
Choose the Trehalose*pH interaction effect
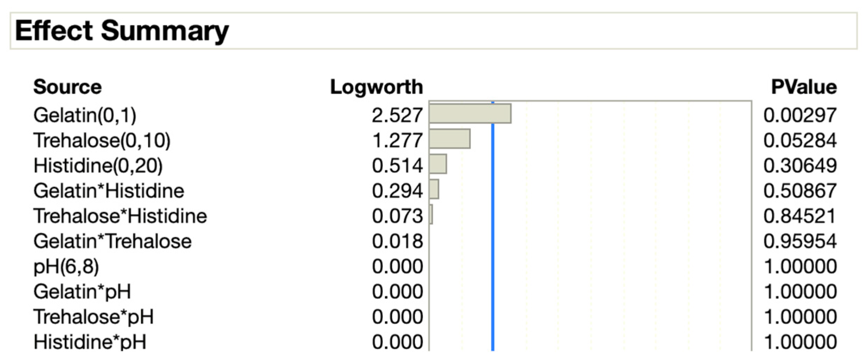point(94,317)
